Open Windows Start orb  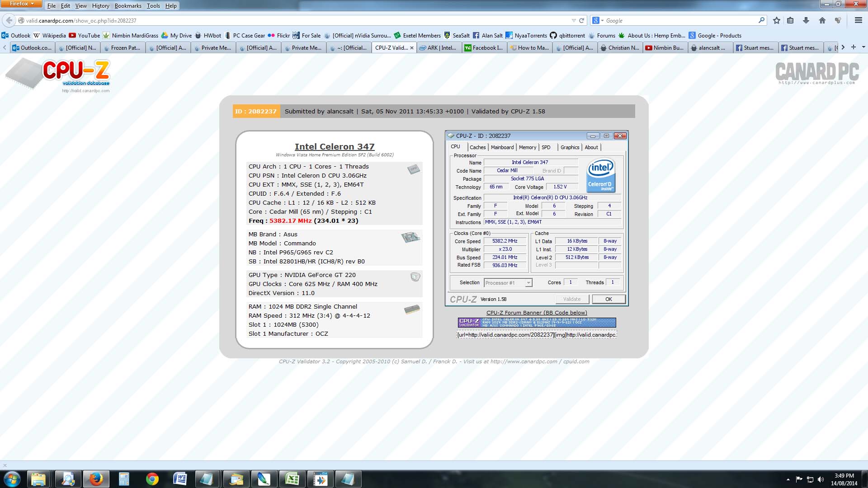[x=12, y=479]
